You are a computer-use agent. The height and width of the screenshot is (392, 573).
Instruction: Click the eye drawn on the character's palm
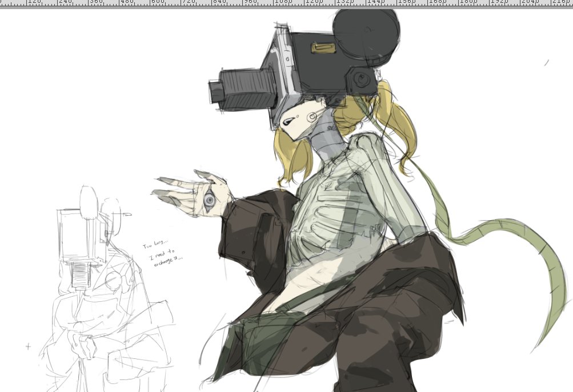(x=209, y=199)
